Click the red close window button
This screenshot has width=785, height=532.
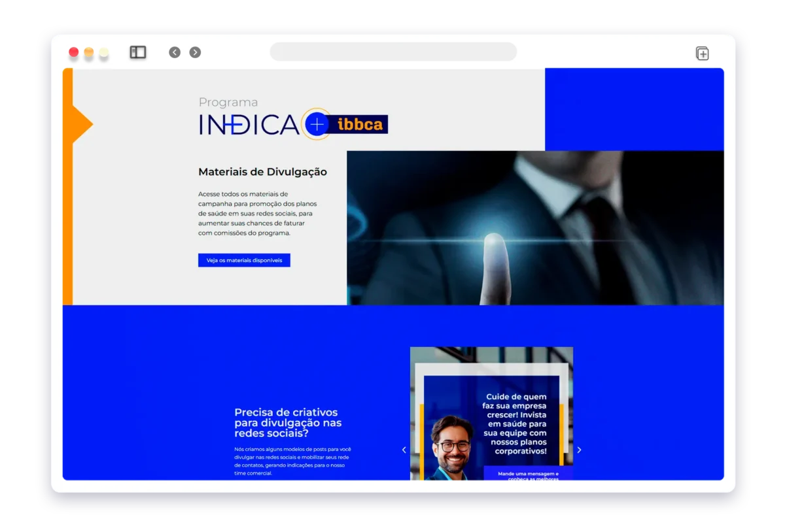pos(74,52)
